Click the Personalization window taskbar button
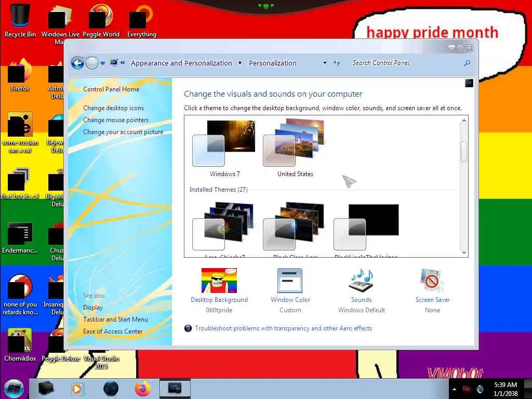Viewport: 532px width, 399px height. point(175,389)
